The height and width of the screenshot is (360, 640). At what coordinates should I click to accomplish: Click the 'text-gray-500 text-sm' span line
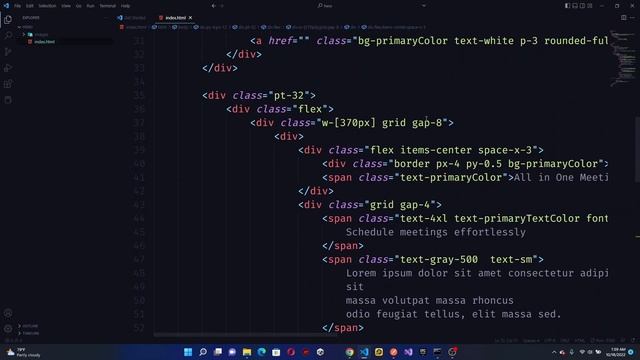point(433,260)
